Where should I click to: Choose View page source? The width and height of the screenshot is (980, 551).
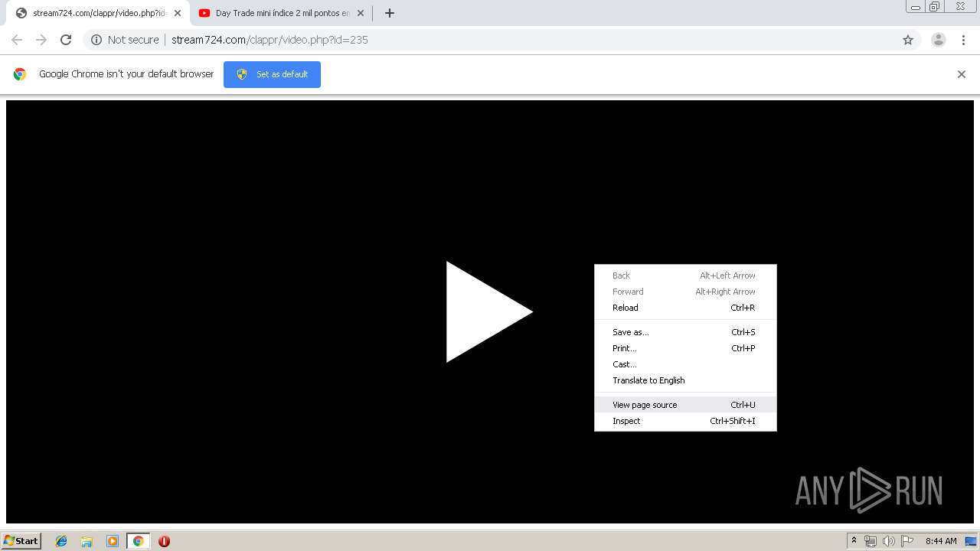click(x=685, y=405)
